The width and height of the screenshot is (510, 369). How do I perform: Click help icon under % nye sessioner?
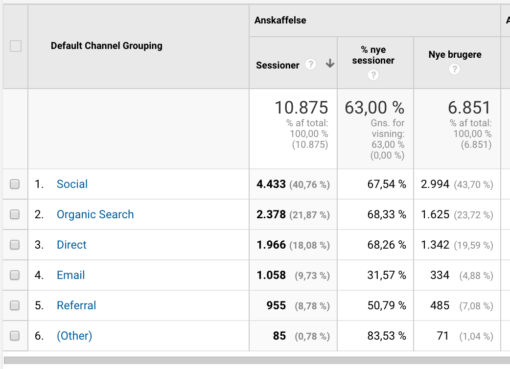[373, 75]
